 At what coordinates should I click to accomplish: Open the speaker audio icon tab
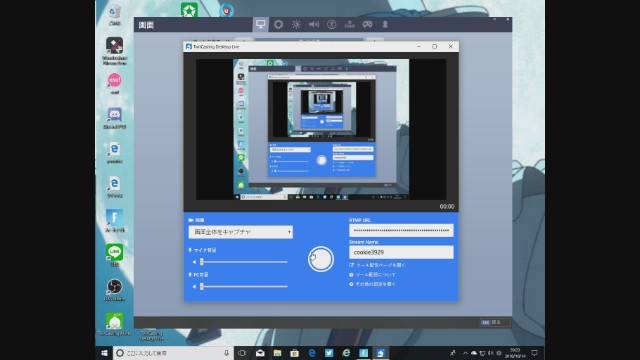pos(313,24)
